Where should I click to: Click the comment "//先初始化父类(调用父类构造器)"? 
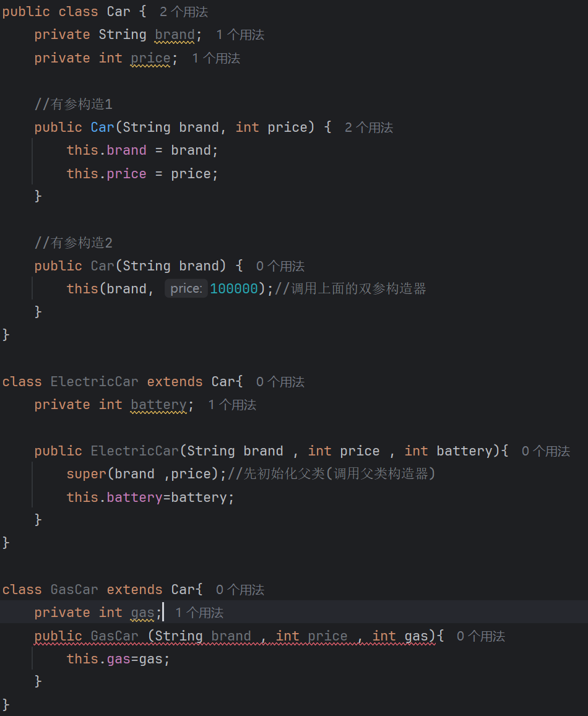[331, 473]
